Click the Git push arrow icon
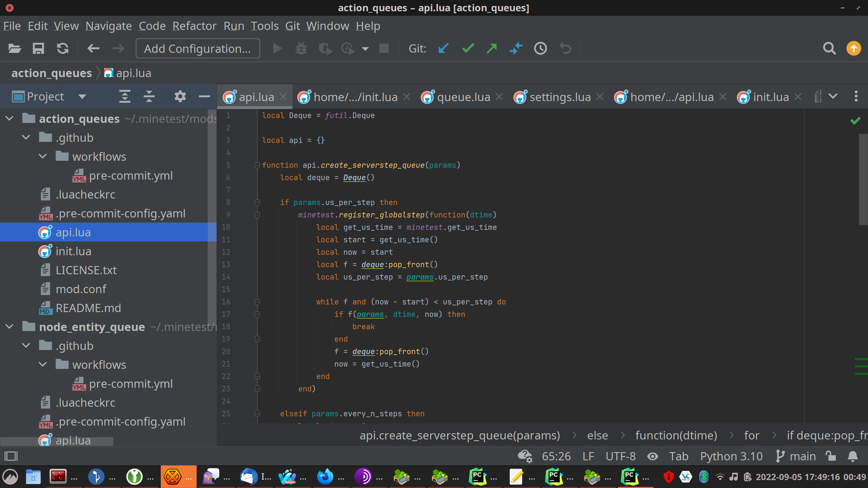Viewport: 868px width, 488px height. [492, 49]
